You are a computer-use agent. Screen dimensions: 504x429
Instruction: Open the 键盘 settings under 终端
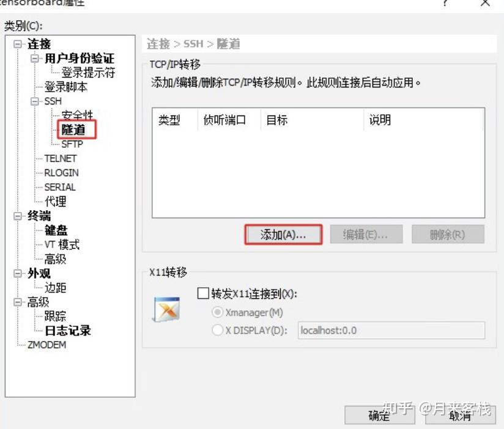[56, 230]
